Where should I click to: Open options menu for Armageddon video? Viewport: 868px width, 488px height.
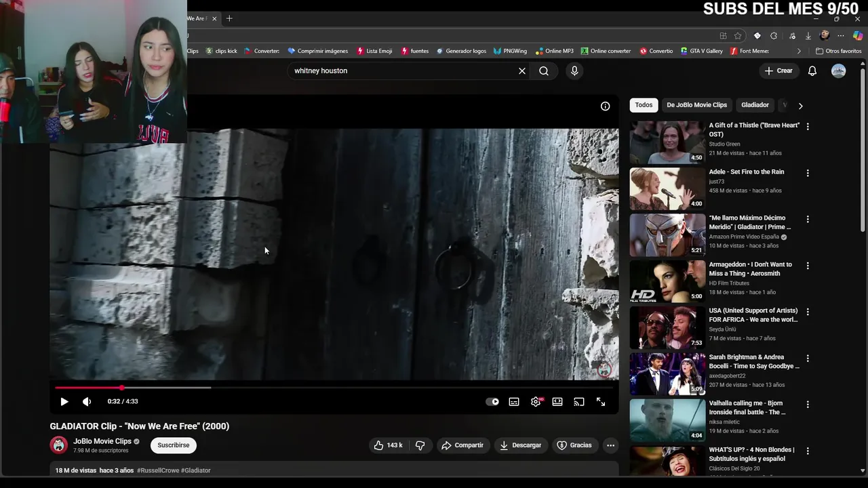(x=808, y=266)
